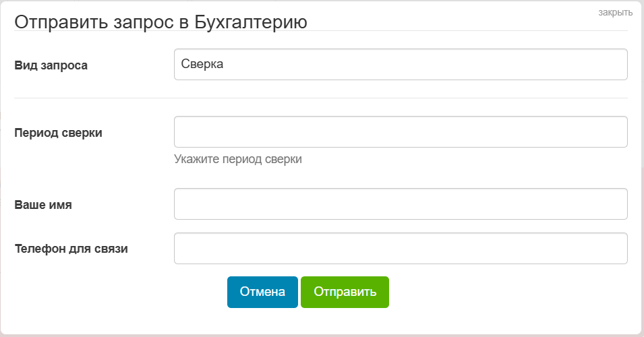Viewport: 644px width, 337px height.
Task: Click the hint text "Укажите период сверки"
Action: [238, 160]
